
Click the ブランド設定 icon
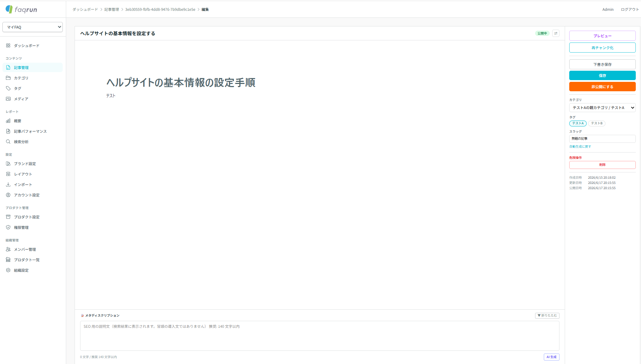coord(8,164)
